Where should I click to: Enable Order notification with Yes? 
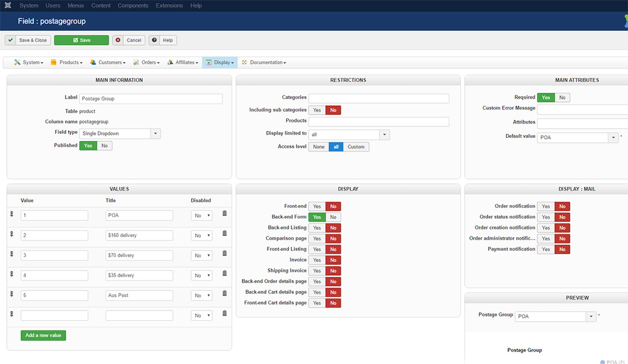545,206
